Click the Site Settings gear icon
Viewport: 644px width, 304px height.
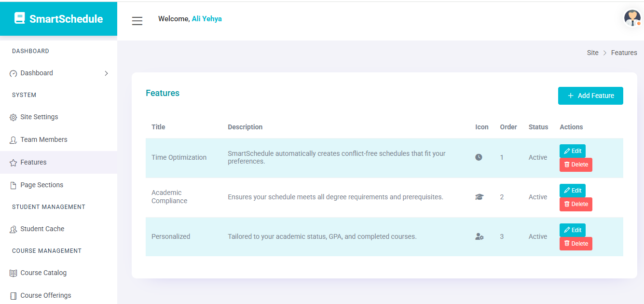pyautogui.click(x=14, y=117)
